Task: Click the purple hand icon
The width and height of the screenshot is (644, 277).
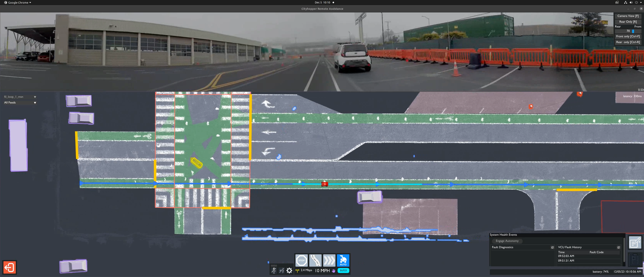Action: pyautogui.click(x=334, y=271)
